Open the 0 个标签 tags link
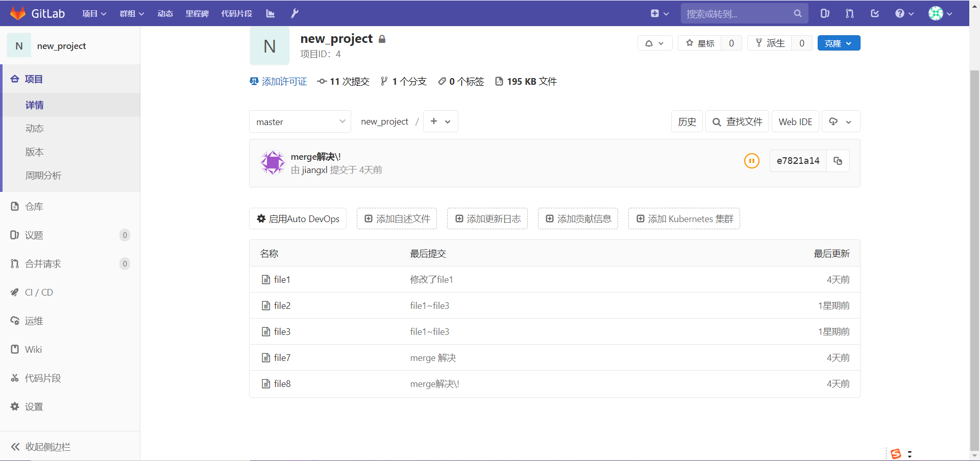Viewport: 980px width, 461px height. pyautogui.click(x=461, y=82)
